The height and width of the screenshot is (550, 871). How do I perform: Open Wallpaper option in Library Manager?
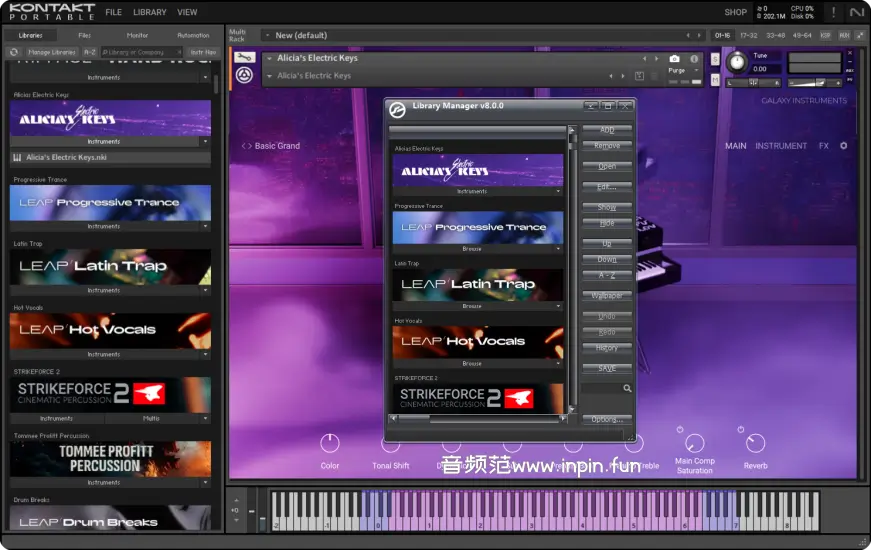coord(607,296)
